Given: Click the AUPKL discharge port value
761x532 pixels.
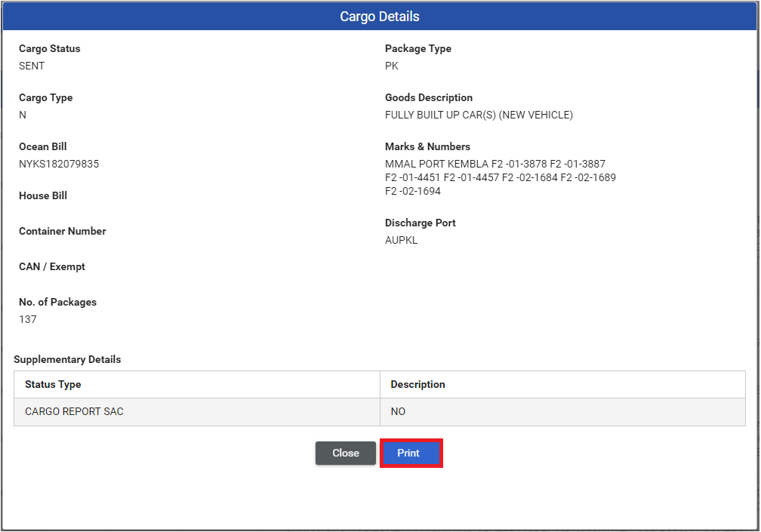Looking at the screenshot, I should (x=401, y=240).
